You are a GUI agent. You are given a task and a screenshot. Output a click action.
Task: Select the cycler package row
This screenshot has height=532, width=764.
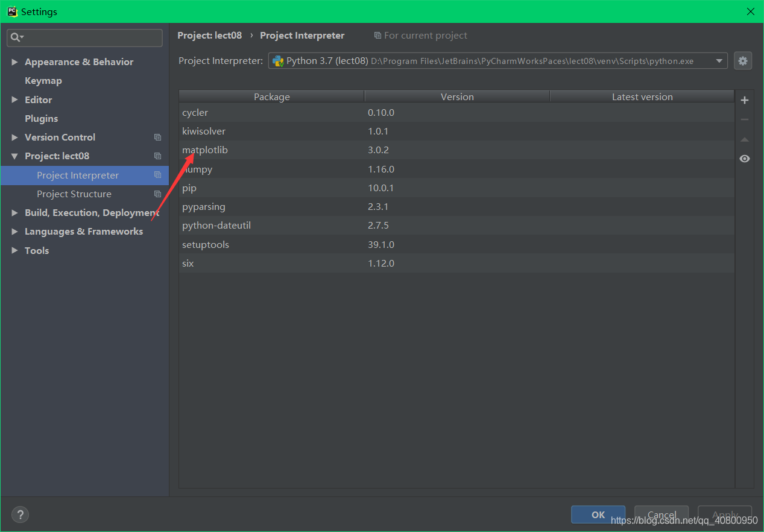click(456, 112)
